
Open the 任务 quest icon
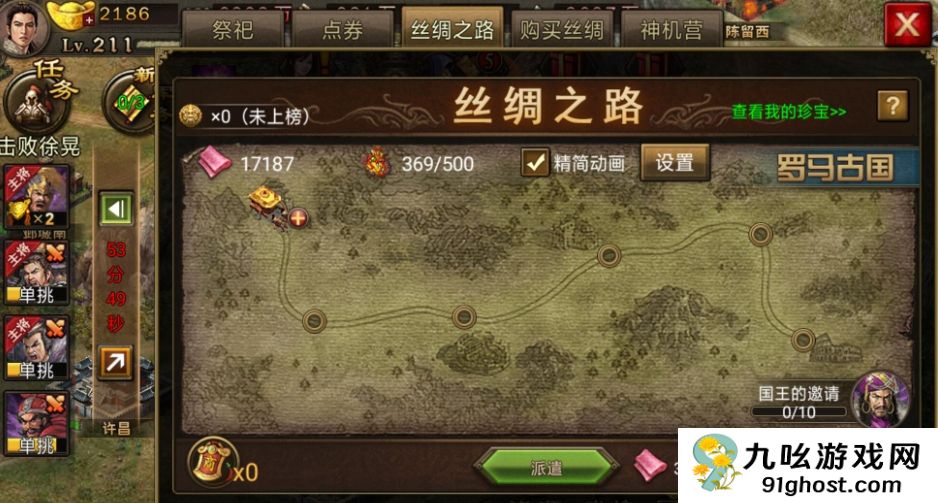39,97
